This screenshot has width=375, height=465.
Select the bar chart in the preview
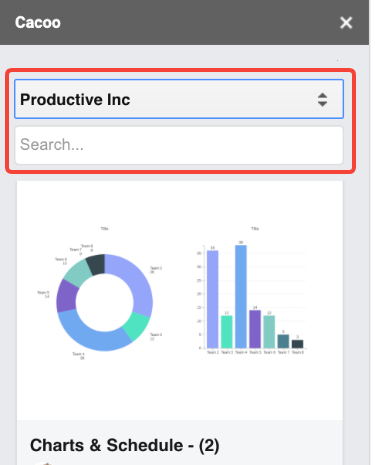[252, 298]
